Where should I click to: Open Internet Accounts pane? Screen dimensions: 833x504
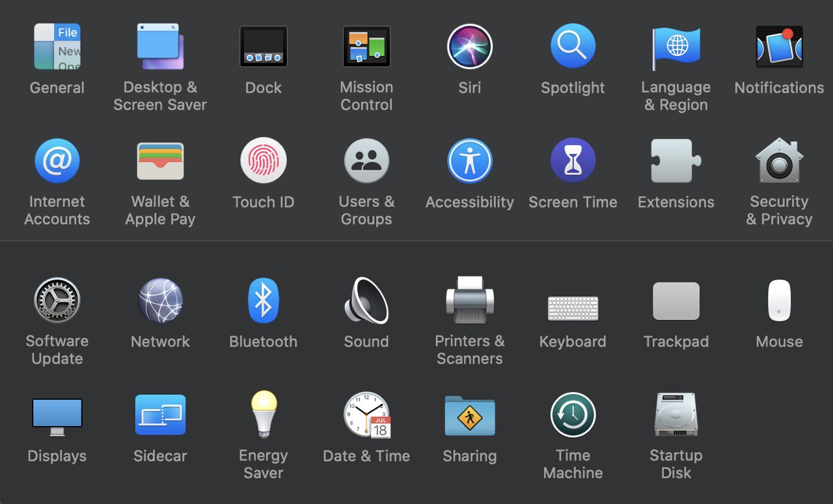pyautogui.click(x=57, y=161)
